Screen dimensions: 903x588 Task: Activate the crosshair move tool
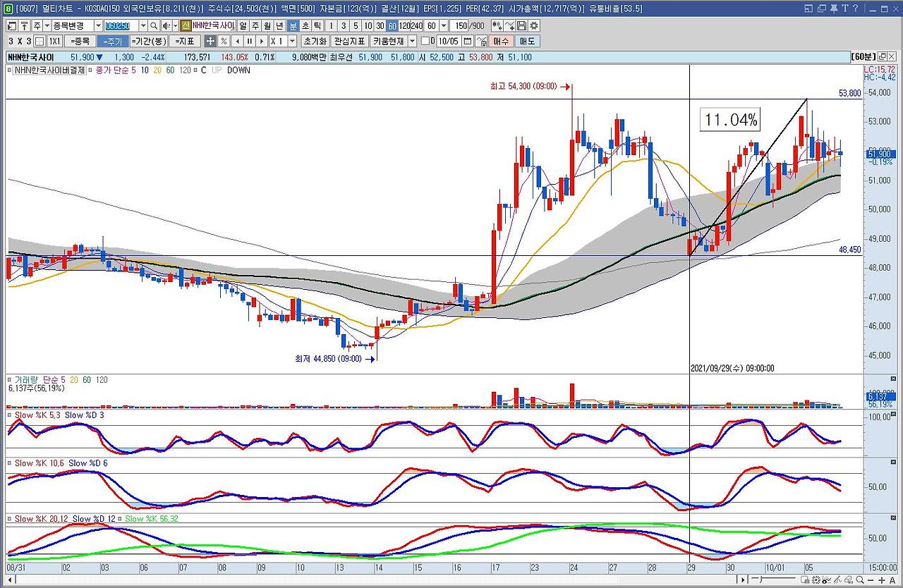point(210,41)
